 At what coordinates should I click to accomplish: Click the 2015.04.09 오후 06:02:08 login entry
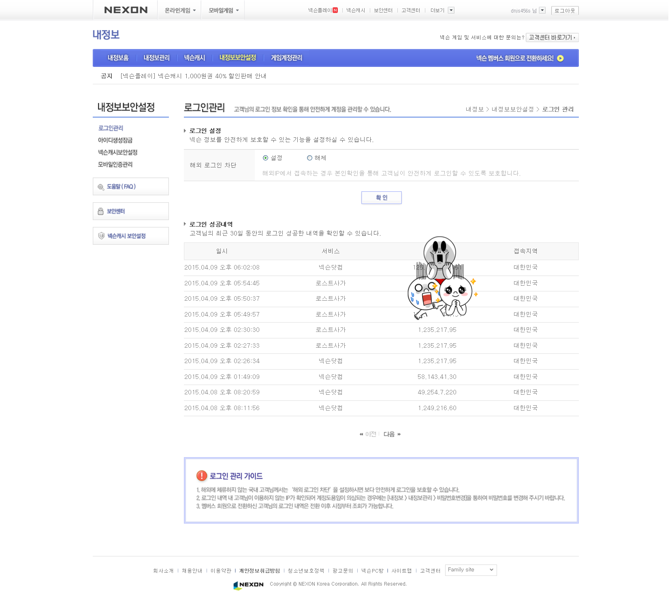coord(222,267)
